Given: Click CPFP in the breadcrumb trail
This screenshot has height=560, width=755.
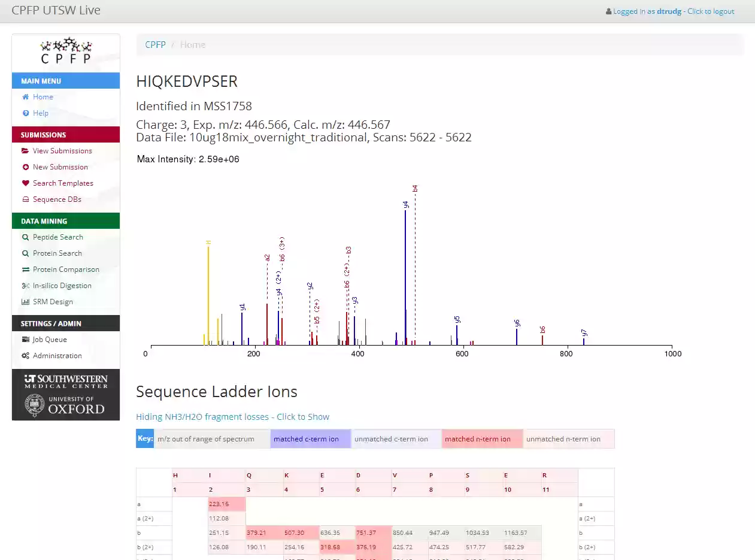Looking at the screenshot, I should (155, 44).
